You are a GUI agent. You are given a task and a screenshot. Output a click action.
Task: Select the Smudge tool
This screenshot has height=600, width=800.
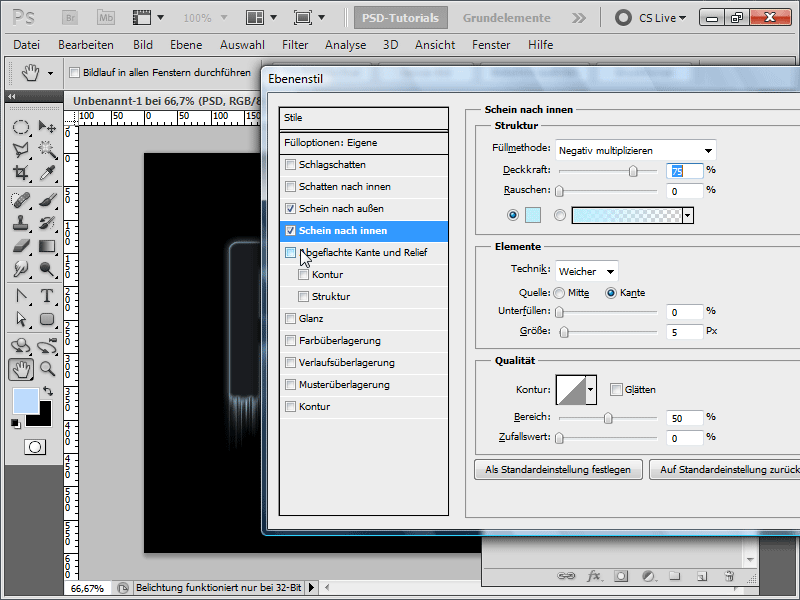(20, 268)
